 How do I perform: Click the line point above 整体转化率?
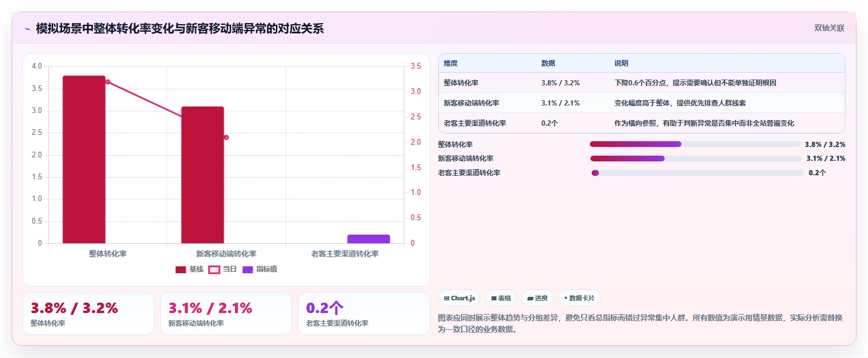(108, 82)
